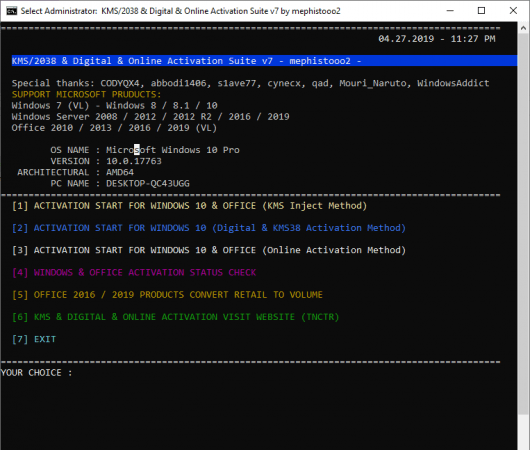Click the vertical scrollbar thumb

coord(523,224)
